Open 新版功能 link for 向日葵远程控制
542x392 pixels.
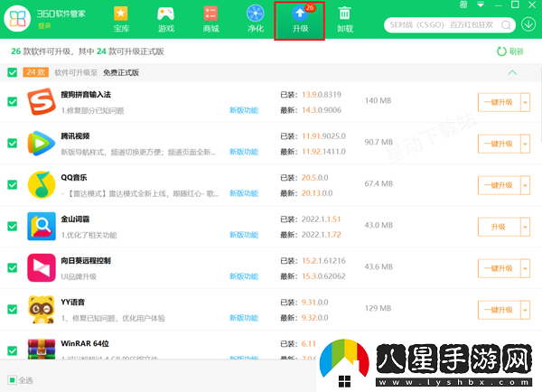click(244, 276)
